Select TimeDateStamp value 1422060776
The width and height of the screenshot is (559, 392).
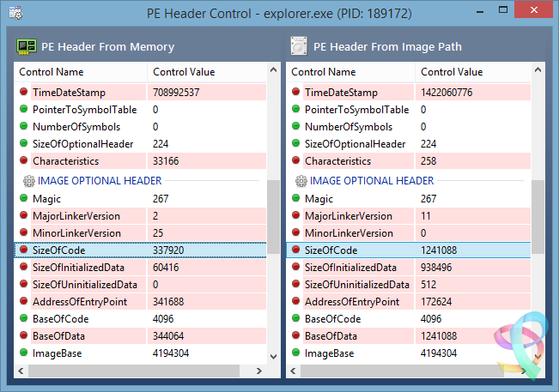click(x=447, y=93)
